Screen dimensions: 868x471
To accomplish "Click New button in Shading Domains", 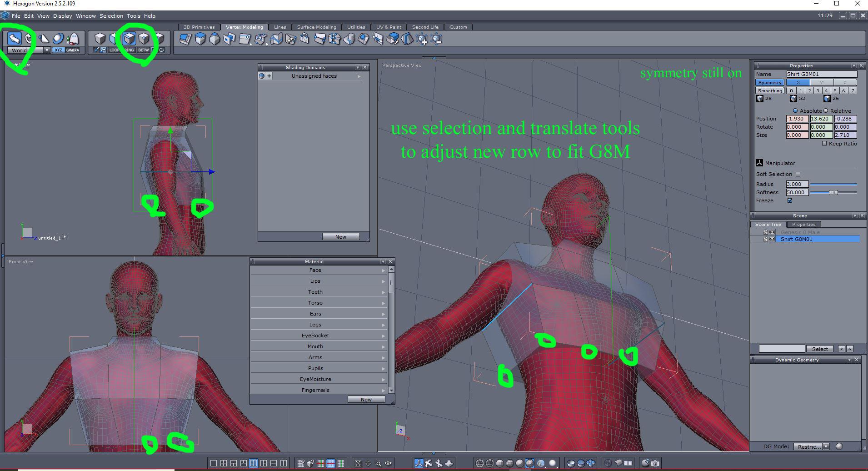I will point(341,237).
